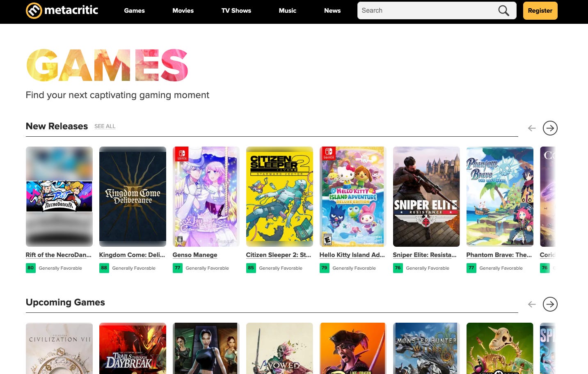
Task: Click the 79 score badge for Hello Kitty Island
Action: coord(325,268)
